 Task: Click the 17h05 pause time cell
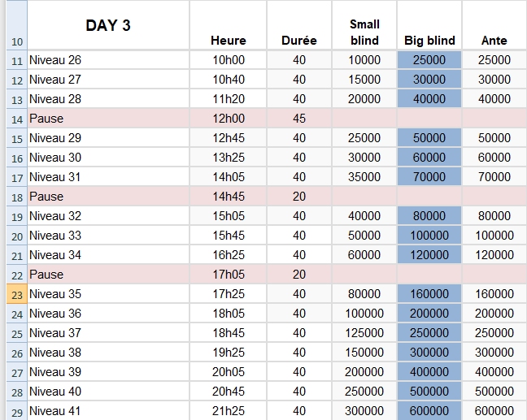click(x=228, y=275)
